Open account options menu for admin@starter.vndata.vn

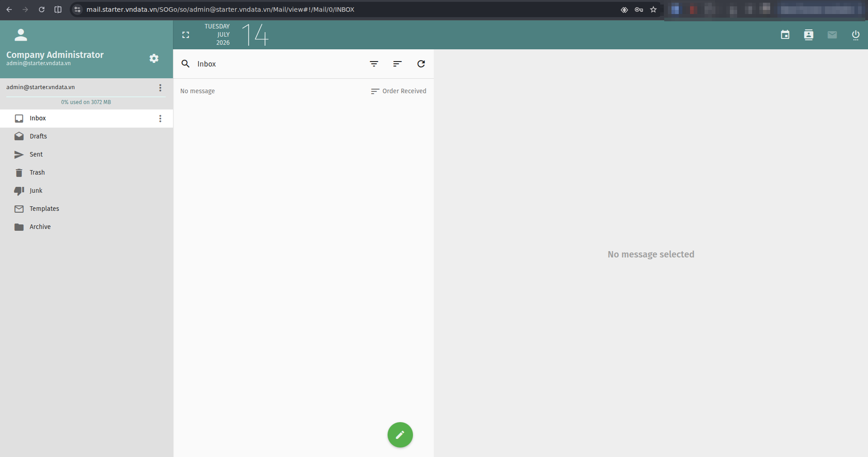pyautogui.click(x=160, y=88)
